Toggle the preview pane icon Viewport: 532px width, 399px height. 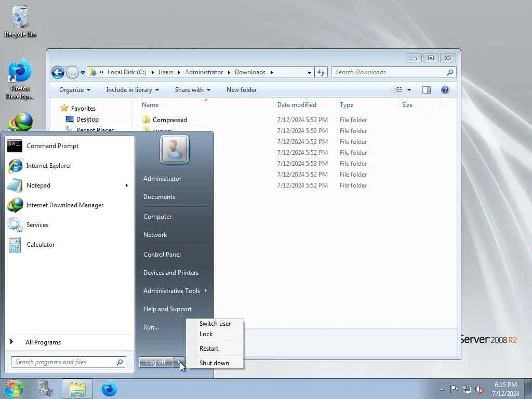(426, 90)
